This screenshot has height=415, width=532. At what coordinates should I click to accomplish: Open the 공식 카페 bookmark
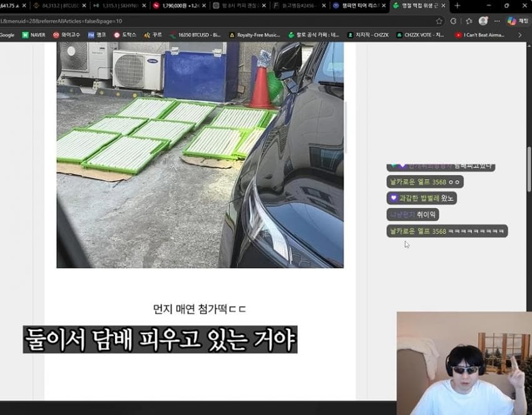click(x=314, y=35)
